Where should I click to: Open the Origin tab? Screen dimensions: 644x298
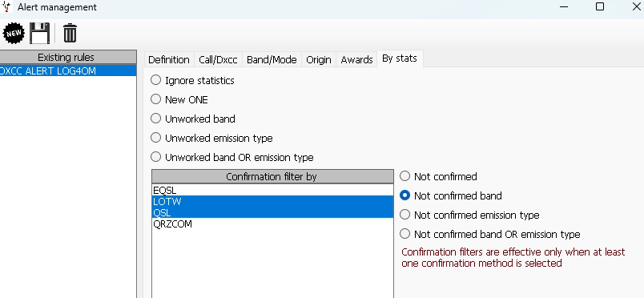(x=319, y=59)
